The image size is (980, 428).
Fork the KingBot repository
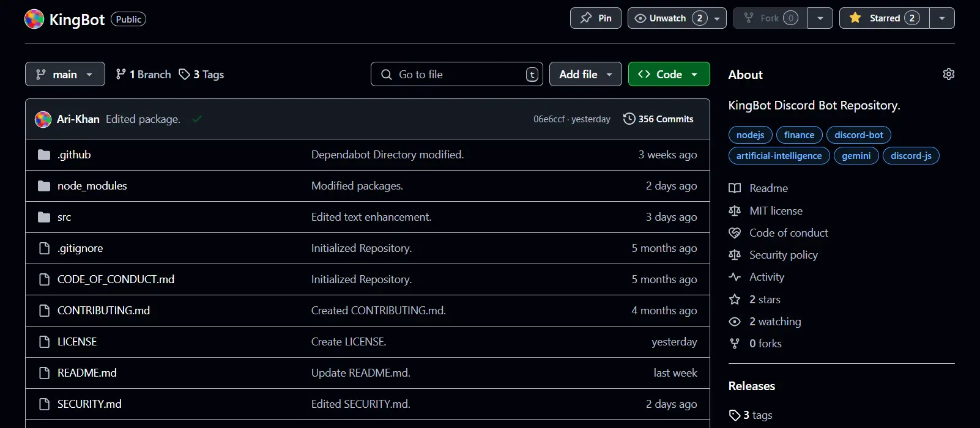pyautogui.click(x=770, y=18)
